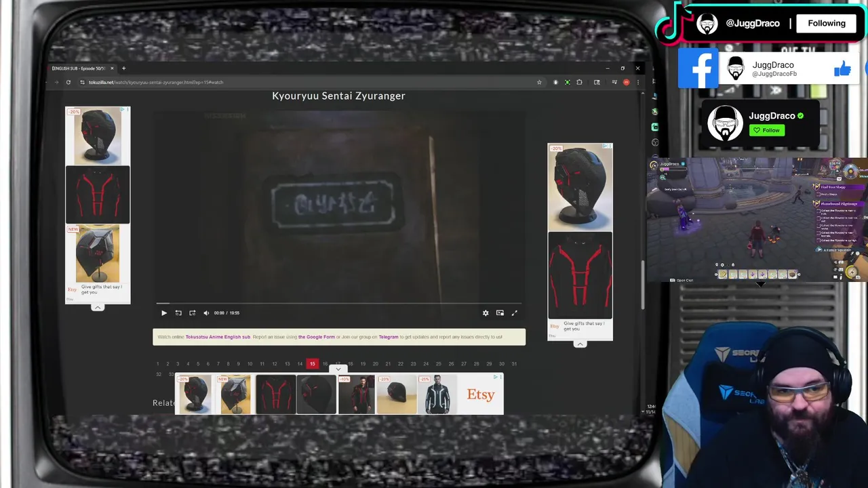Click the shield extension icon by star

click(555, 82)
